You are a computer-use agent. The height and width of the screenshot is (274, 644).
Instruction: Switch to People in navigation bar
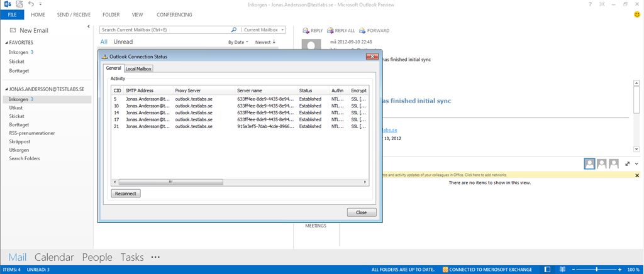click(97, 257)
